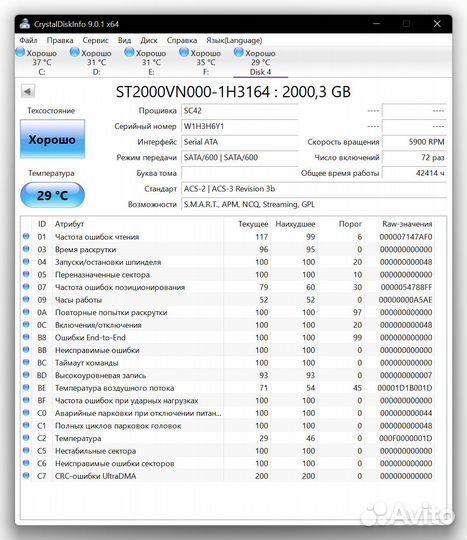Open the Сервис menu
This screenshot has height=540, width=467.
[x=95, y=40]
